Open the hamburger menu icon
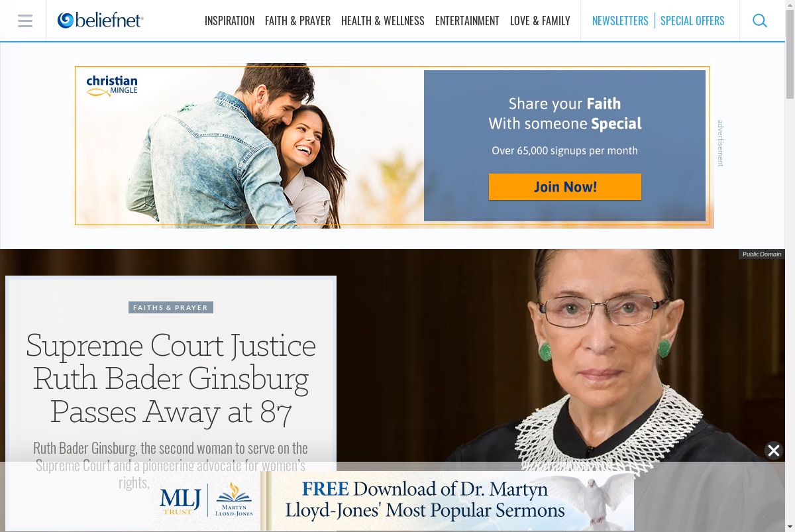 click(x=25, y=21)
